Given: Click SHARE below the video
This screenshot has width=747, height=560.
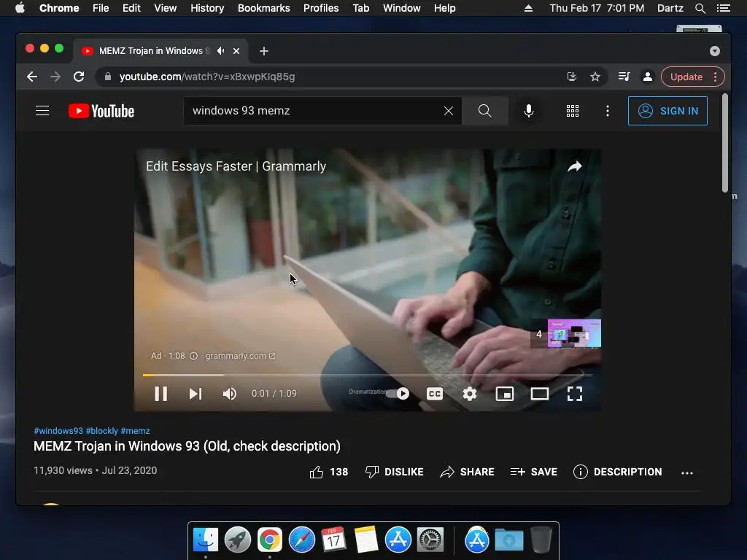Looking at the screenshot, I should 468,472.
